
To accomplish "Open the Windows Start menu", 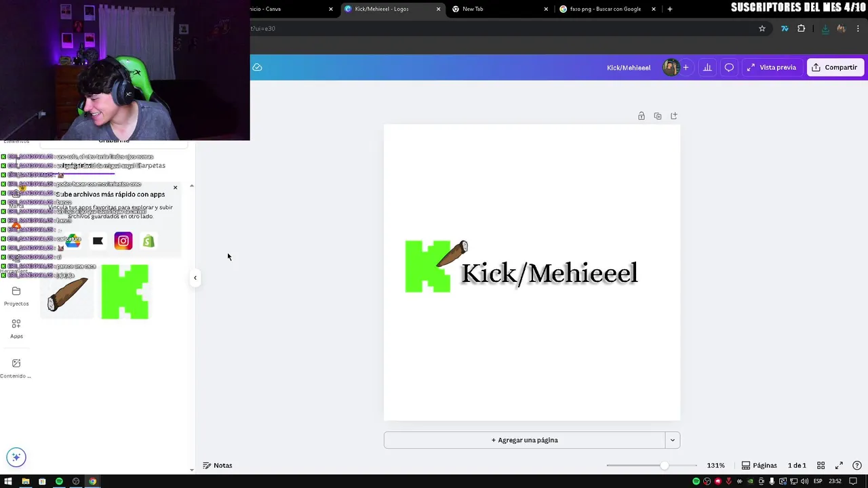I will click(8, 482).
